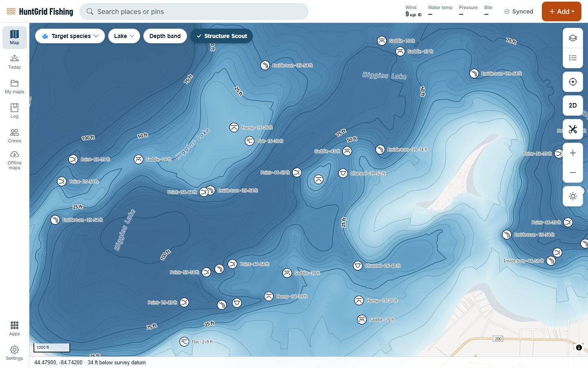Screen dimensions: 588x368
Task: Click the Water temp reading
Action: point(440,11)
